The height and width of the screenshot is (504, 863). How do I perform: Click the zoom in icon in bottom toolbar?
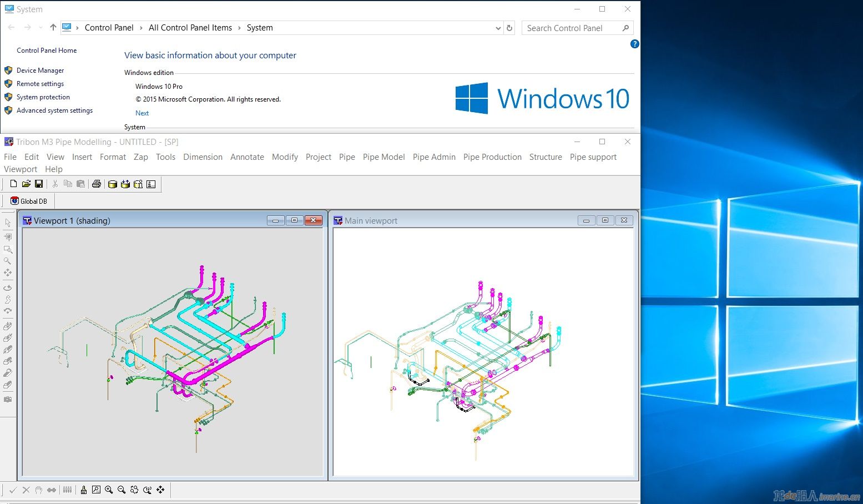pos(109,490)
